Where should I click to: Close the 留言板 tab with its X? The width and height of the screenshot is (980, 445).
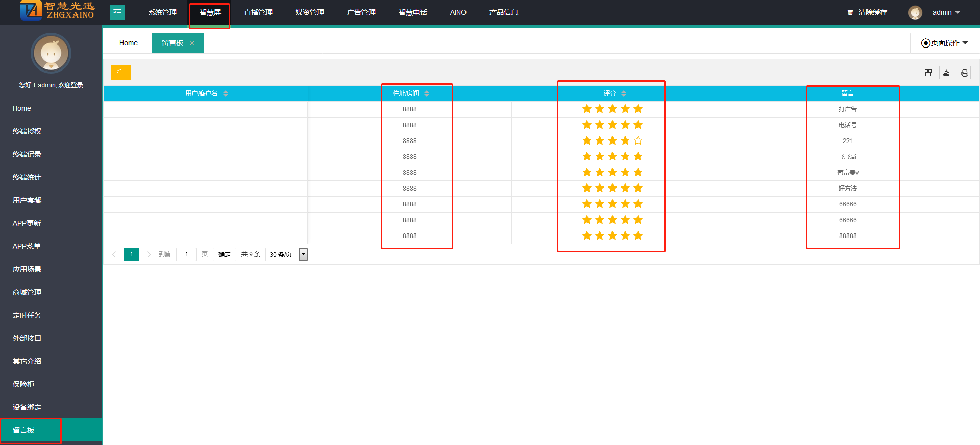click(192, 43)
